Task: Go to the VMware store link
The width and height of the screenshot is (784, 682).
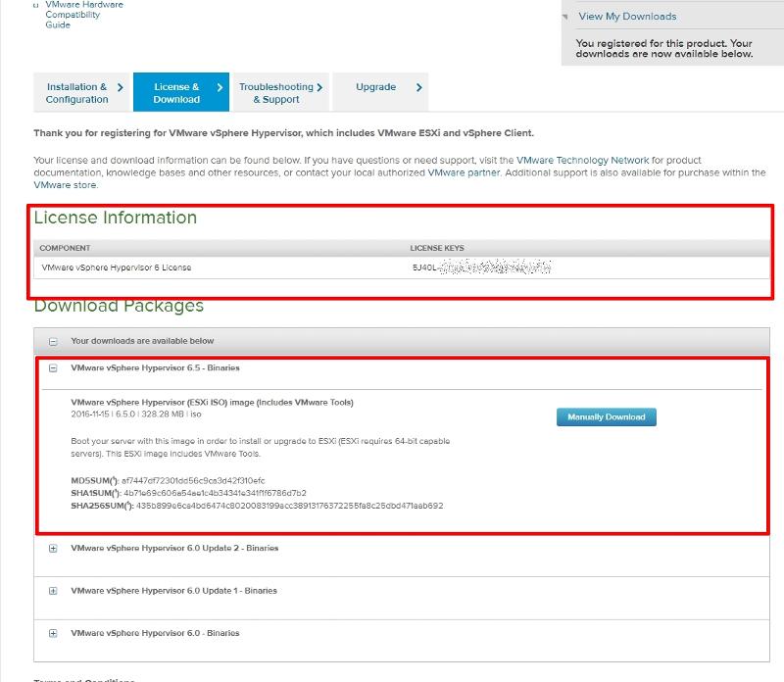Action: coord(65,185)
